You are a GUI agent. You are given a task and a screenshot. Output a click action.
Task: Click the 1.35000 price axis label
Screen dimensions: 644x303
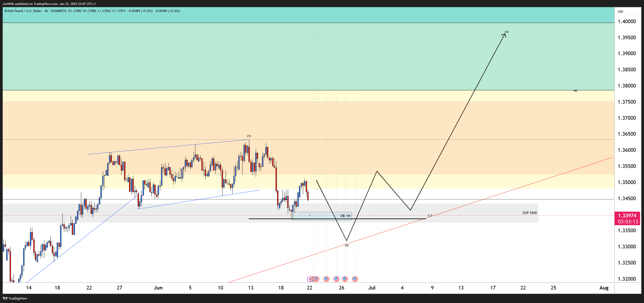click(627, 182)
